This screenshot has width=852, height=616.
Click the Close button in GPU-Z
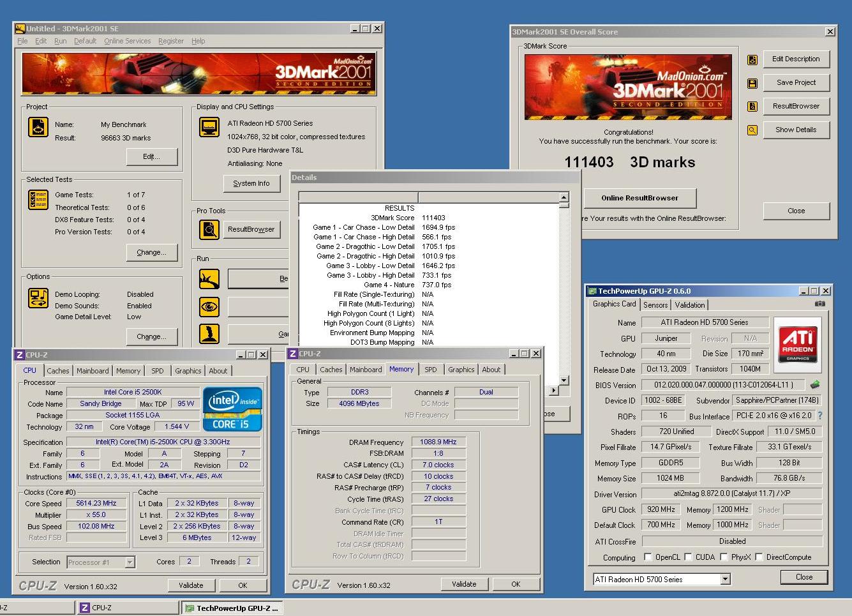pos(804,577)
